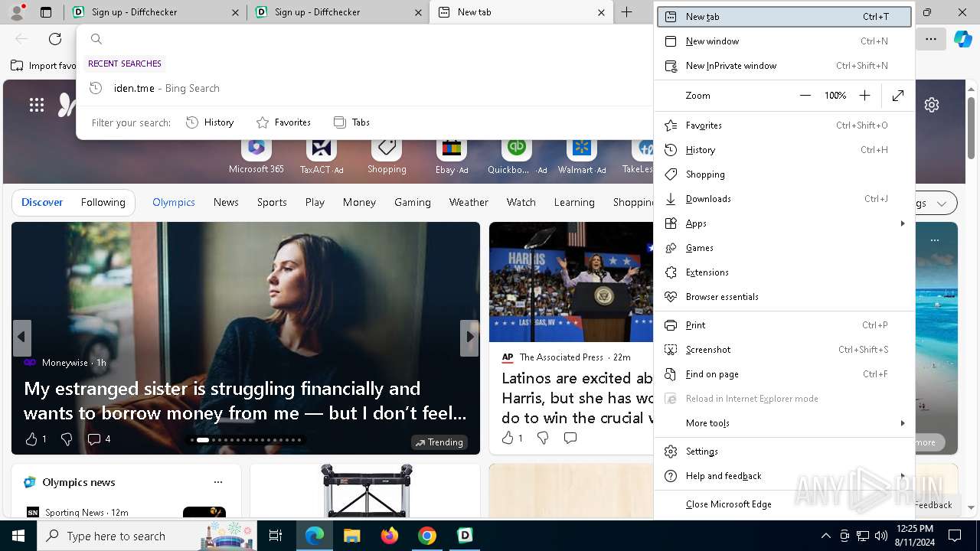This screenshot has height=551, width=980.
Task: Open TaxACT quick link
Action: tap(322, 156)
